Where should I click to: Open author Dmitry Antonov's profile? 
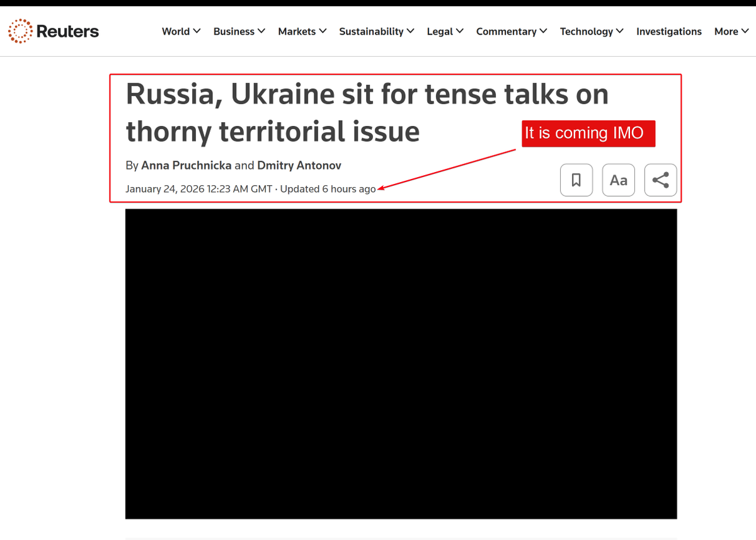click(299, 165)
